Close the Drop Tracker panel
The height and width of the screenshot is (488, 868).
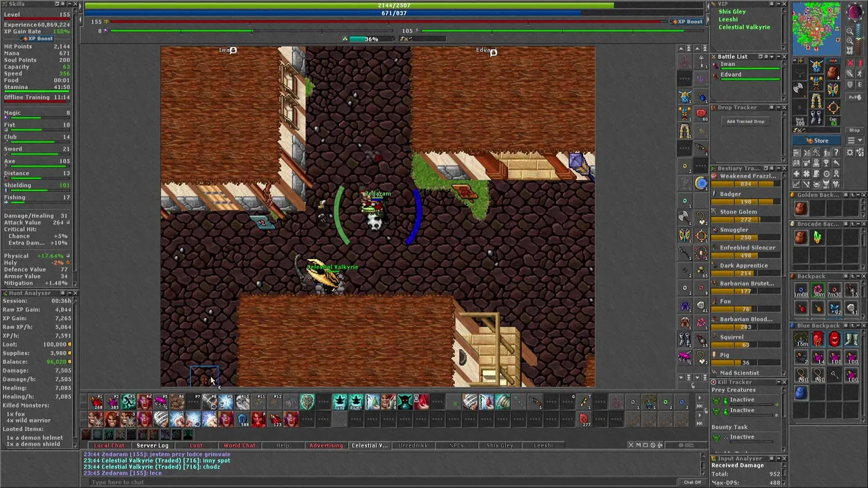[x=784, y=108]
